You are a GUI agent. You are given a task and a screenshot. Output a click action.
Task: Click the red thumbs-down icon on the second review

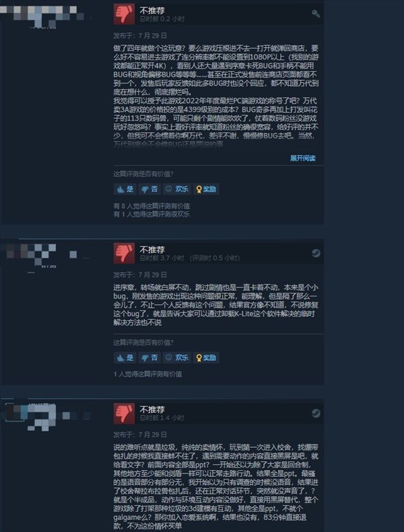click(x=124, y=253)
